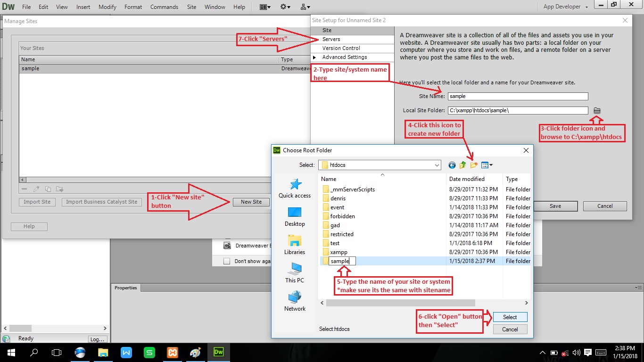Click the Log... button in status bar
The height and width of the screenshot is (362, 644).
click(97, 339)
